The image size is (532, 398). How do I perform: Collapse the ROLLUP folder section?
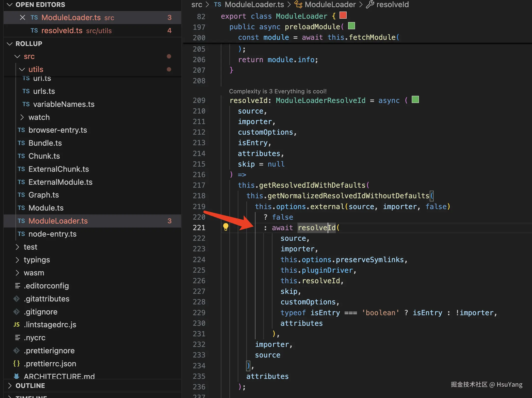coord(10,43)
